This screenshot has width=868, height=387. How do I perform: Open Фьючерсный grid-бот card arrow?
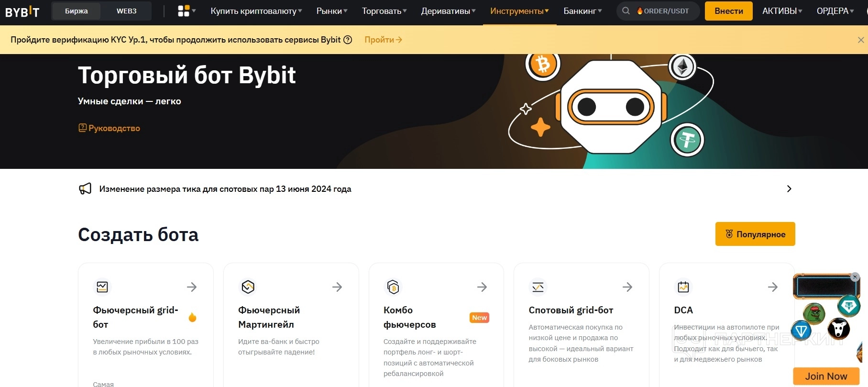tap(192, 287)
